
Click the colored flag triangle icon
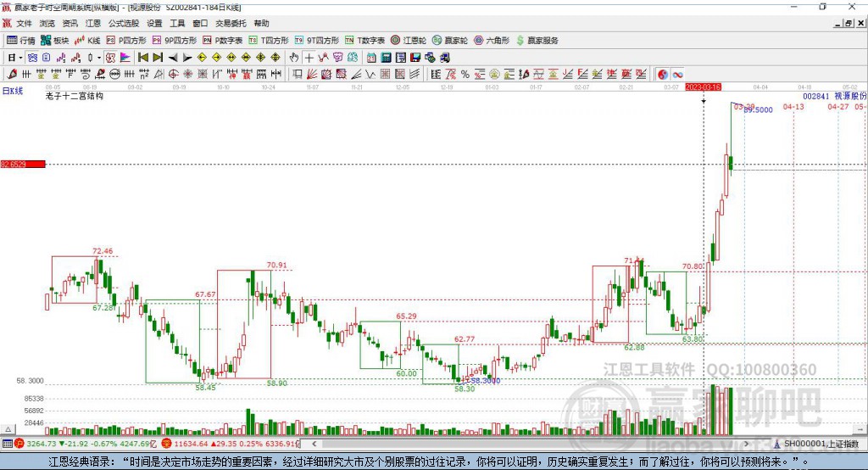125,58
